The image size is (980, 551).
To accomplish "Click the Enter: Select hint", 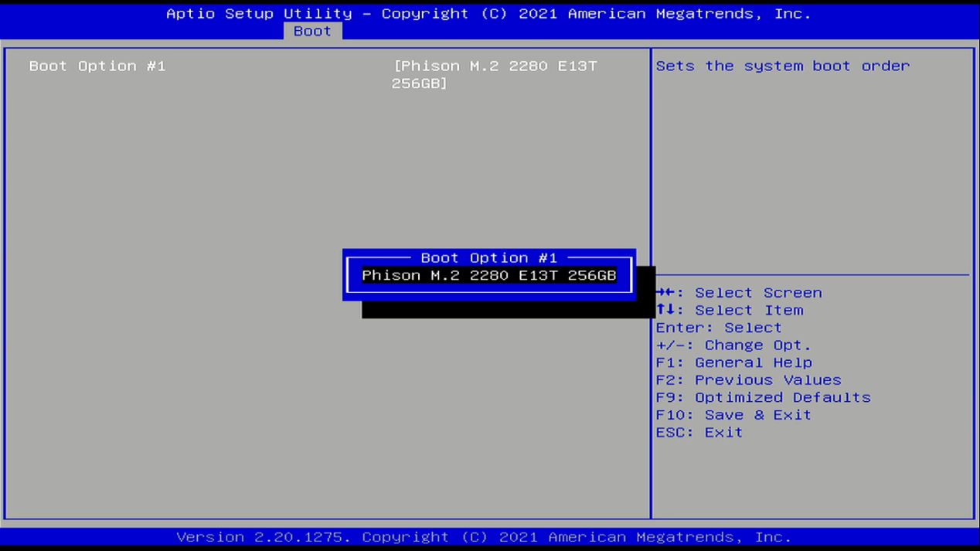I will [x=718, y=328].
